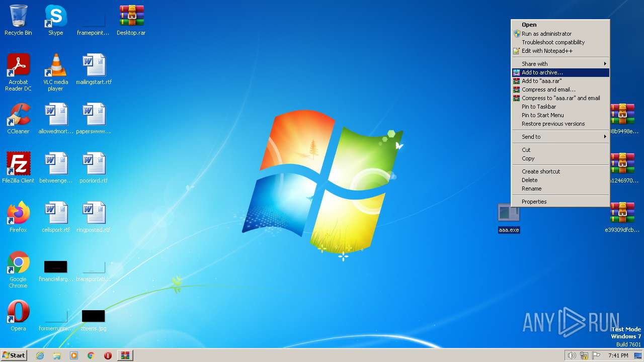Expand the Send to submenu

pyautogui.click(x=560, y=137)
